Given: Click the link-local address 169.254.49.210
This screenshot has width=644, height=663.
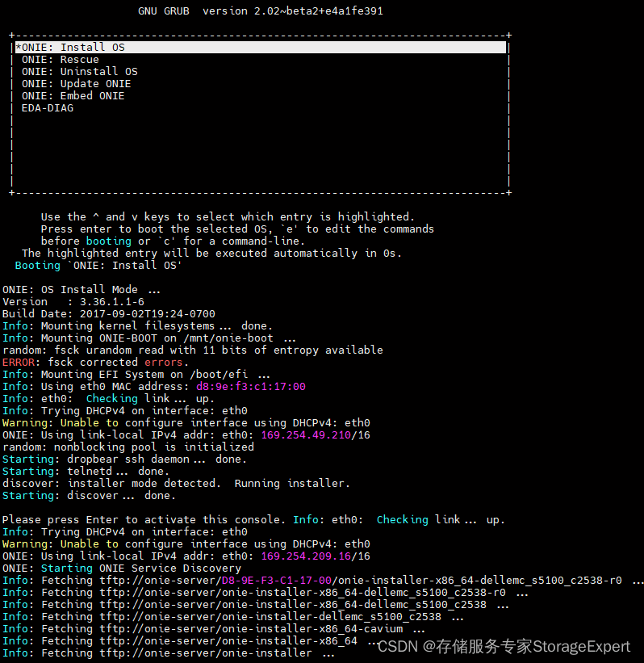Looking at the screenshot, I should (x=306, y=435).
